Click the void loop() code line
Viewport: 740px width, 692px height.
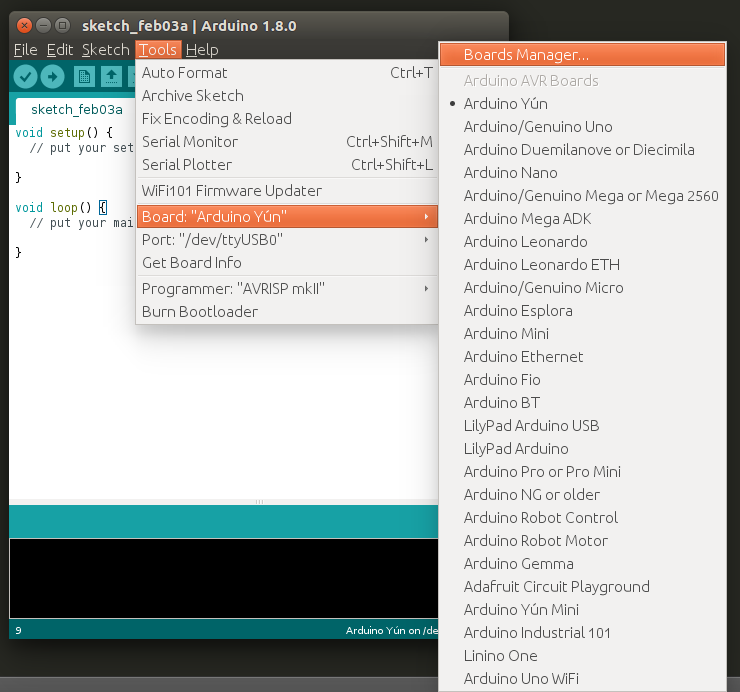(61, 208)
